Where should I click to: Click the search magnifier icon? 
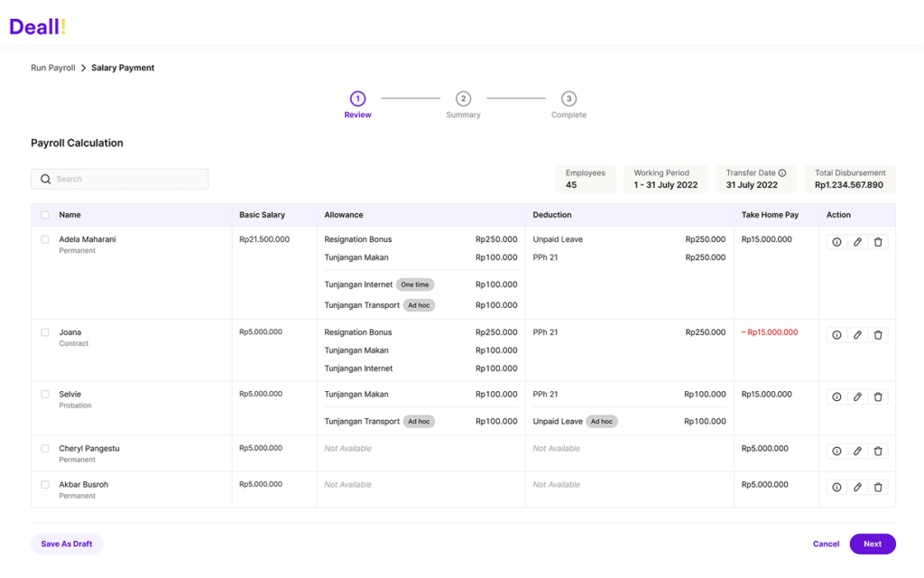45,179
